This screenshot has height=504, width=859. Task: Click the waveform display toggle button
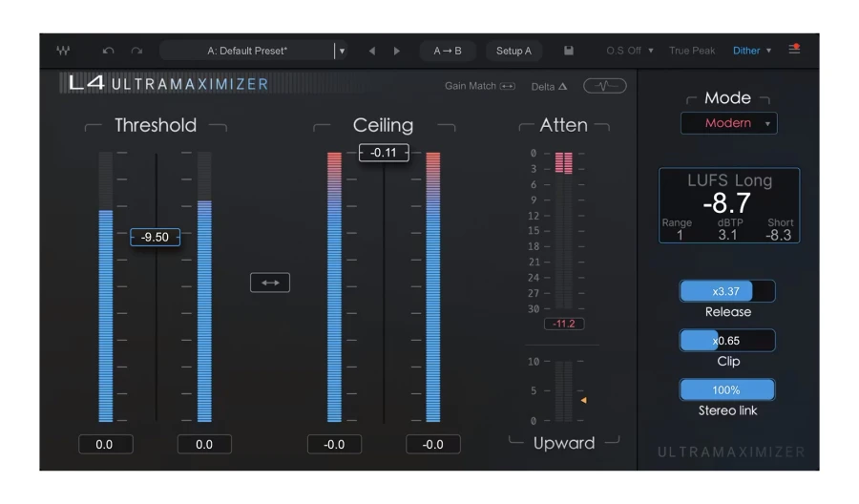click(605, 86)
